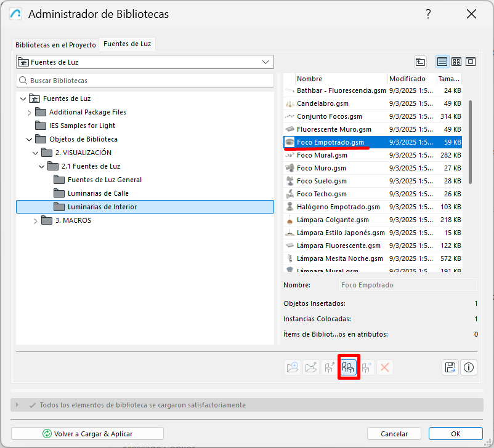Click the Information icon button
The height and width of the screenshot is (448, 494).
[x=469, y=367]
